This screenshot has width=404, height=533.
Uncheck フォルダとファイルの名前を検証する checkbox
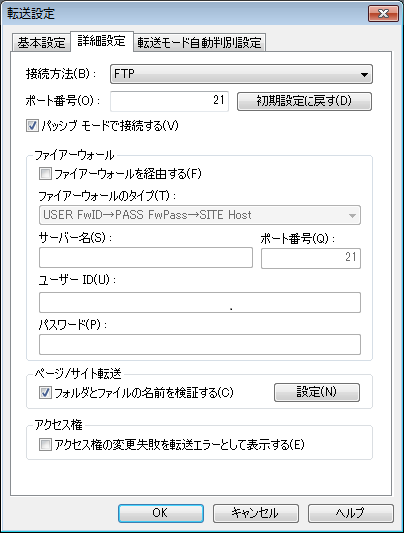coord(46,393)
